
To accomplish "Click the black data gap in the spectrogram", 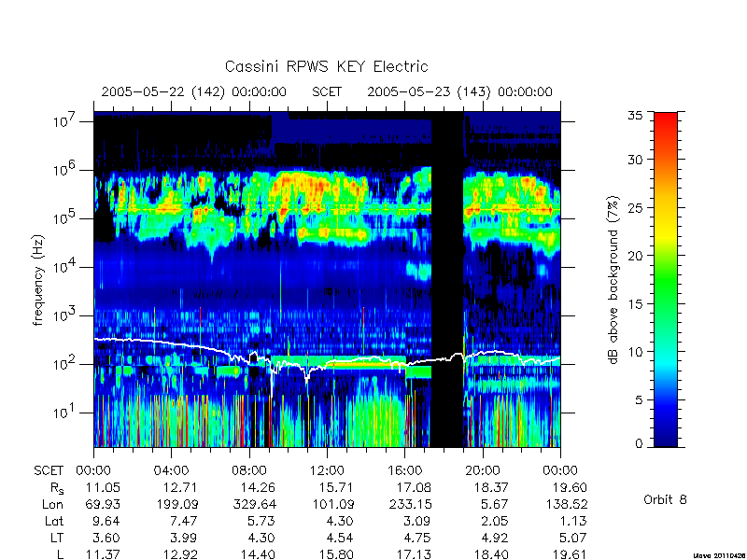I will pyautogui.click(x=447, y=279).
